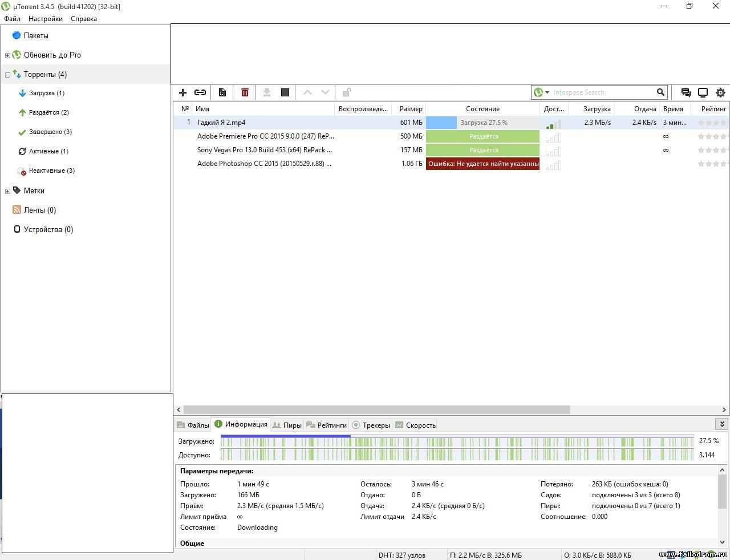Start torrent download arrow icon
This screenshot has width=730, height=560.
click(x=266, y=92)
